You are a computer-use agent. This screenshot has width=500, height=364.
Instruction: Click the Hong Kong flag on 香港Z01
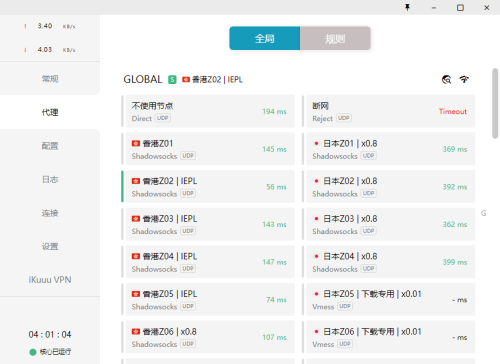pos(136,143)
